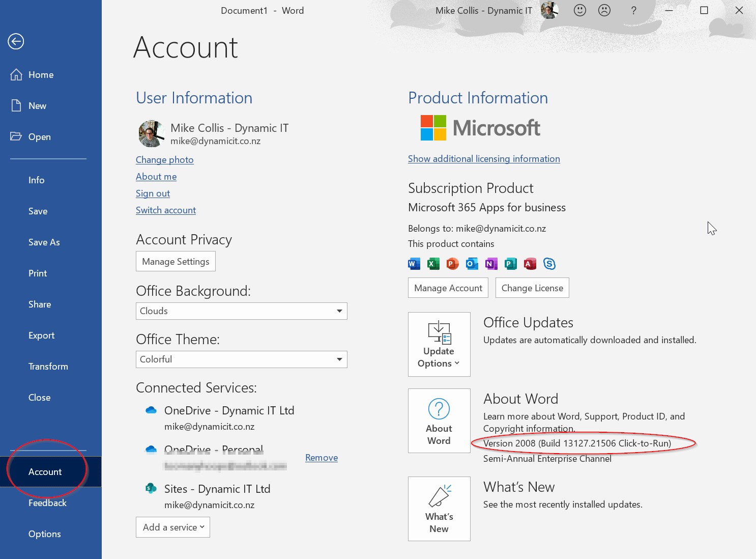Click the Publisher app icon
Viewport: 756px width, 559px height.
click(510, 264)
